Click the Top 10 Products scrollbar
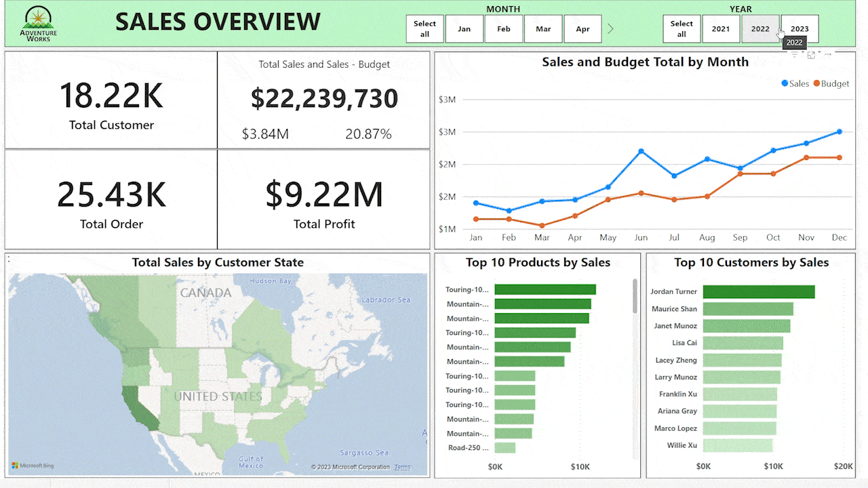Image resolution: width=868 pixels, height=488 pixels. click(x=635, y=296)
